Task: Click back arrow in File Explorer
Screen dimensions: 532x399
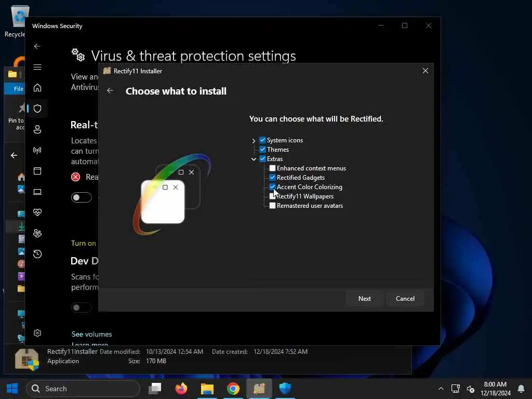Action: click(x=14, y=155)
